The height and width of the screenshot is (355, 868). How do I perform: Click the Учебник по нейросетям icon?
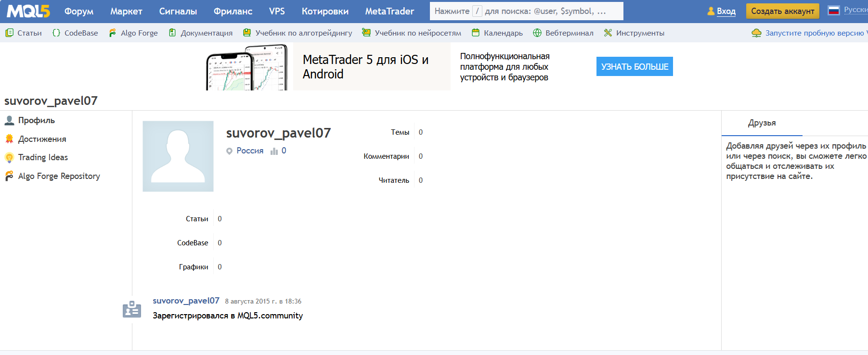366,33
